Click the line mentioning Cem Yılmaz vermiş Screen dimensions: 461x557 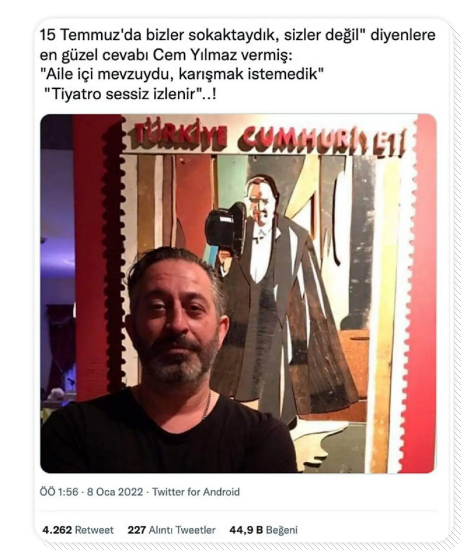(x=166, y=55)
